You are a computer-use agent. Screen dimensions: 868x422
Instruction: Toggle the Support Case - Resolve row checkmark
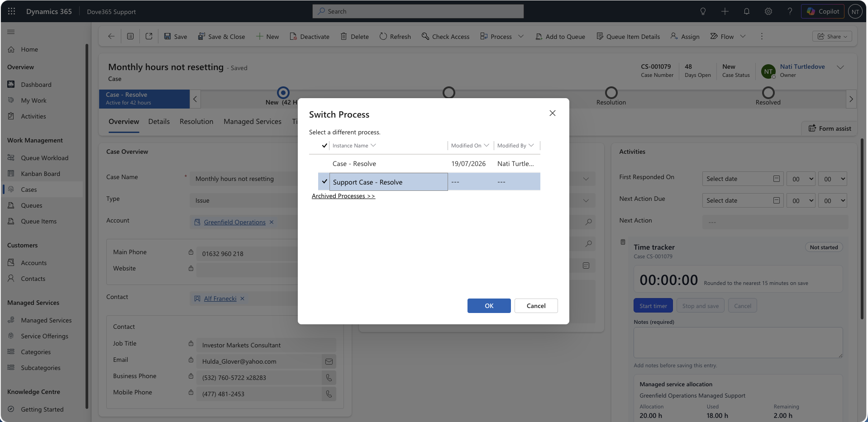tap(324, 181)
